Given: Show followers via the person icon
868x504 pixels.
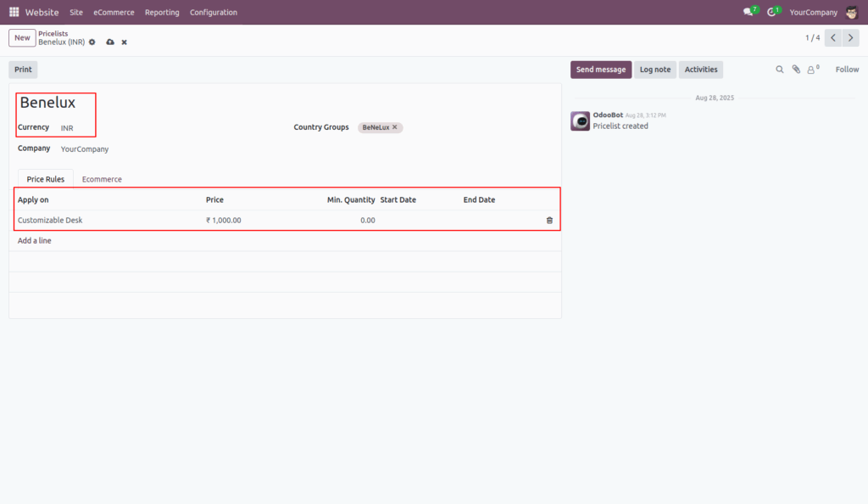Looking at the screenshot, I should coord(812,70).
